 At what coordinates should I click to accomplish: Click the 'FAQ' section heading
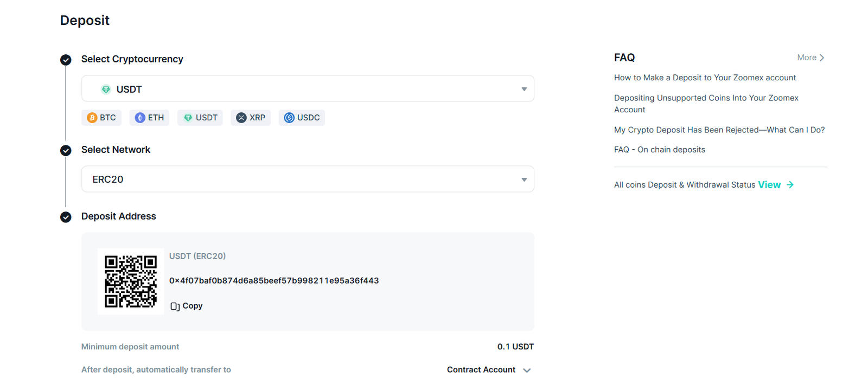click(624, 58)
